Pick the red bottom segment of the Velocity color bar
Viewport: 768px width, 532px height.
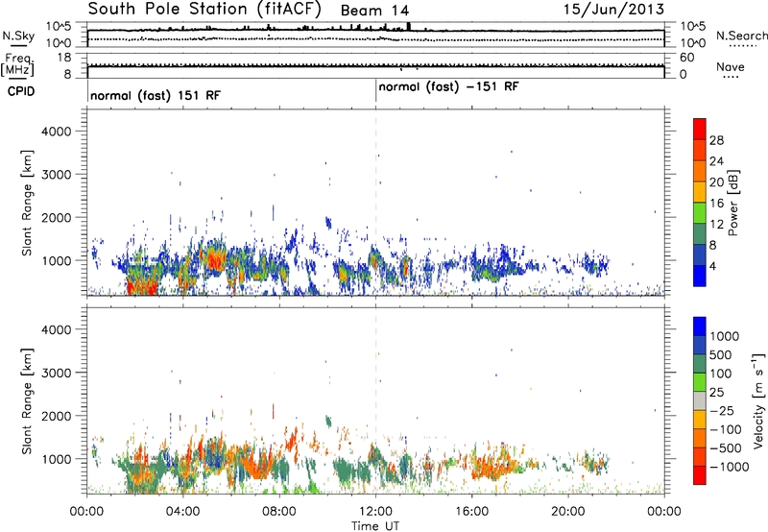(700, 475)
